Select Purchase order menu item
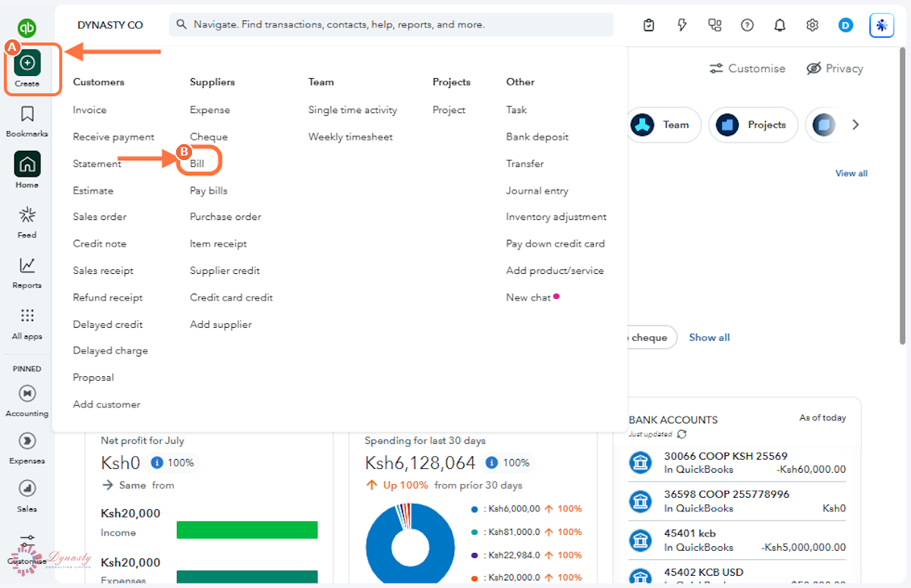This screenshot has width=911, height=588. pyautogui.click(x=225, y=216)
